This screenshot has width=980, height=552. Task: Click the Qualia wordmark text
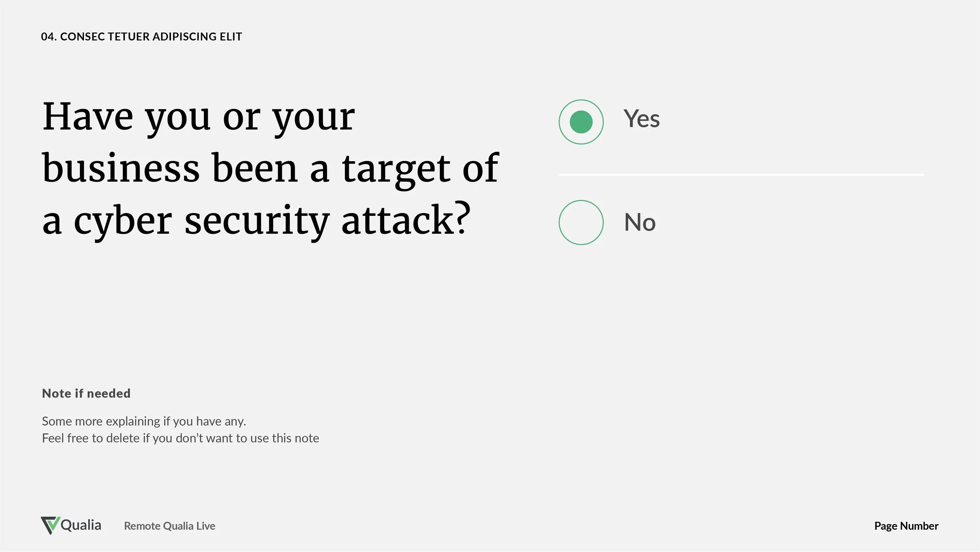(x=81, y=525)
